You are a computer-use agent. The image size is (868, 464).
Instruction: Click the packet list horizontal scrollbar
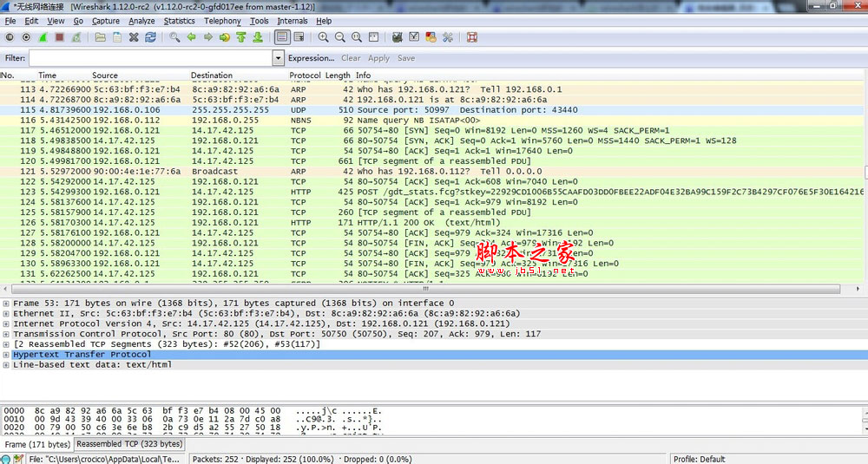425,289
